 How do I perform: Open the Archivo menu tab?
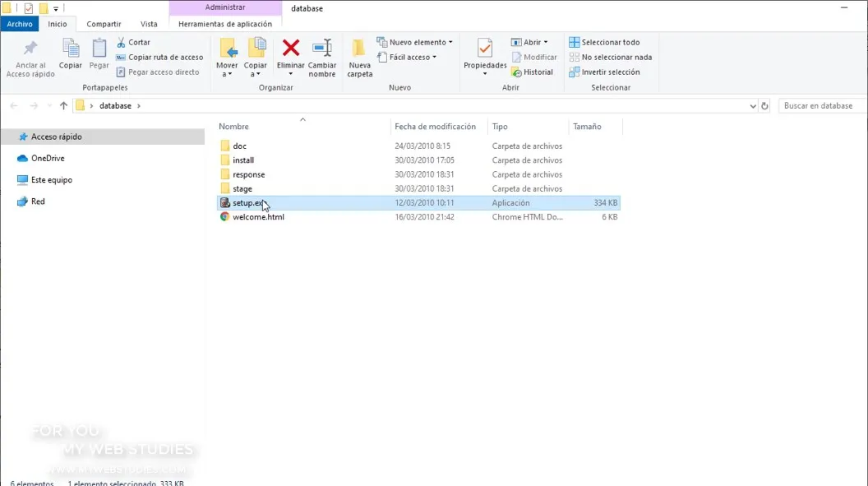(x=20, y=24)
